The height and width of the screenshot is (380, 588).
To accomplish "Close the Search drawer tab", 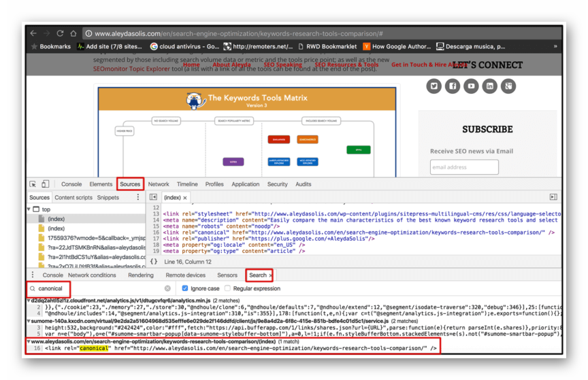I will (x=270, y=275).
